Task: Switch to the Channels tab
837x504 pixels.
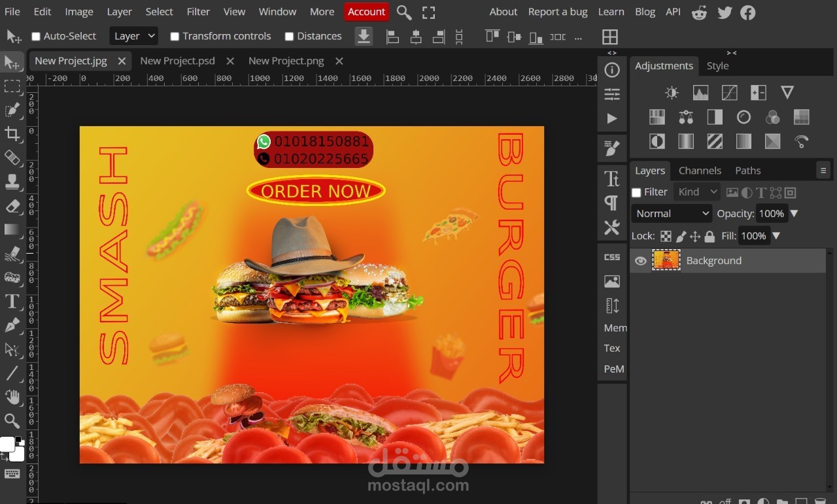Action: [x=700, y=171]
